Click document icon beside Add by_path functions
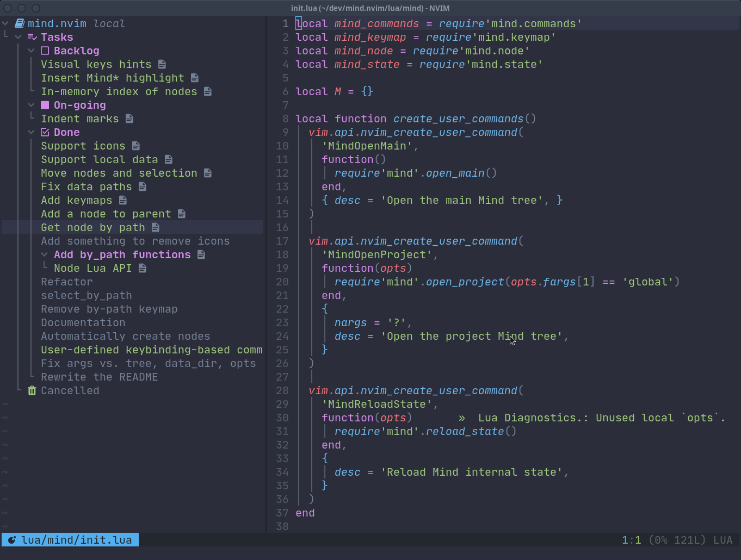741x560 pixels. click(x=201, y=254)
